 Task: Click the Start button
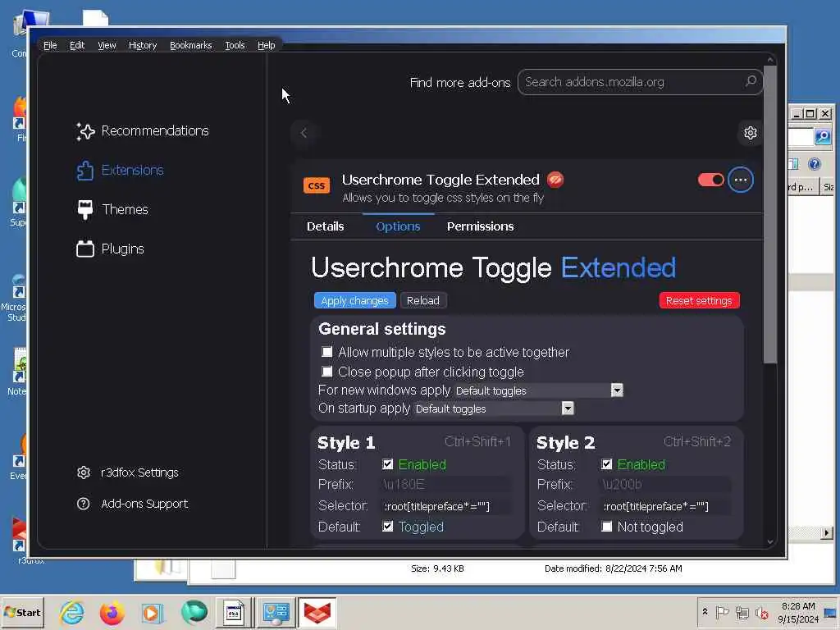(x=22, y=612)
